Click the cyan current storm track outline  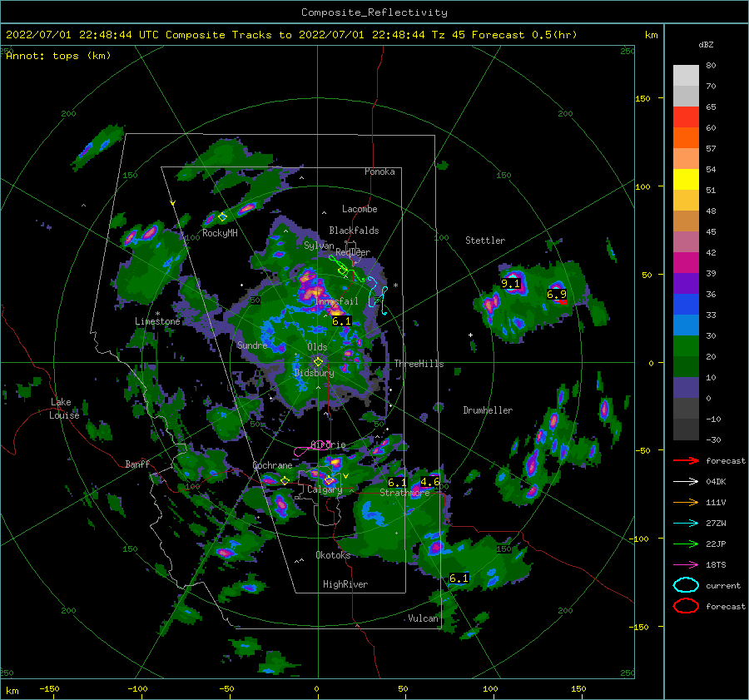pos(377,296)
